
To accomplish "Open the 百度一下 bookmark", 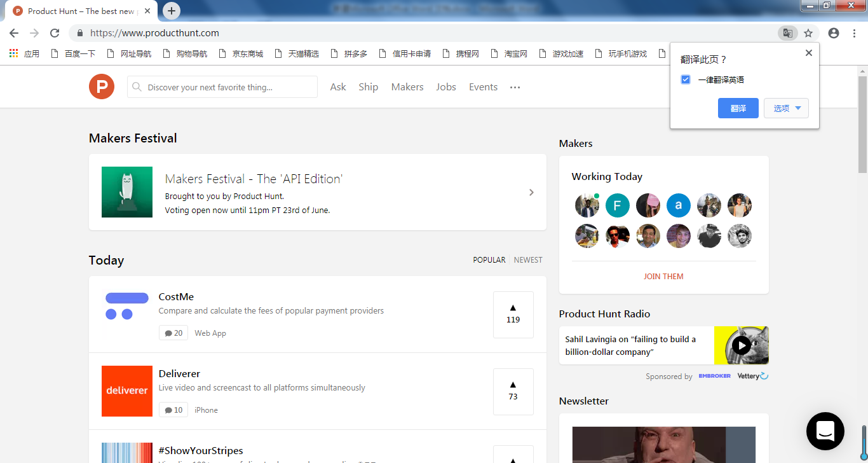I will (x=72, y=53).
